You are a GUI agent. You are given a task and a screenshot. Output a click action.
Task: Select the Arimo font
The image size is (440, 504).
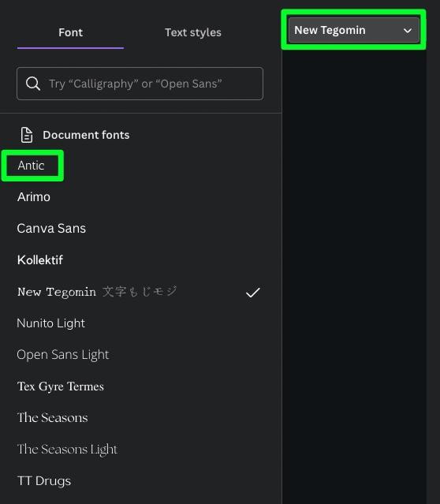[x=34, y=196]
